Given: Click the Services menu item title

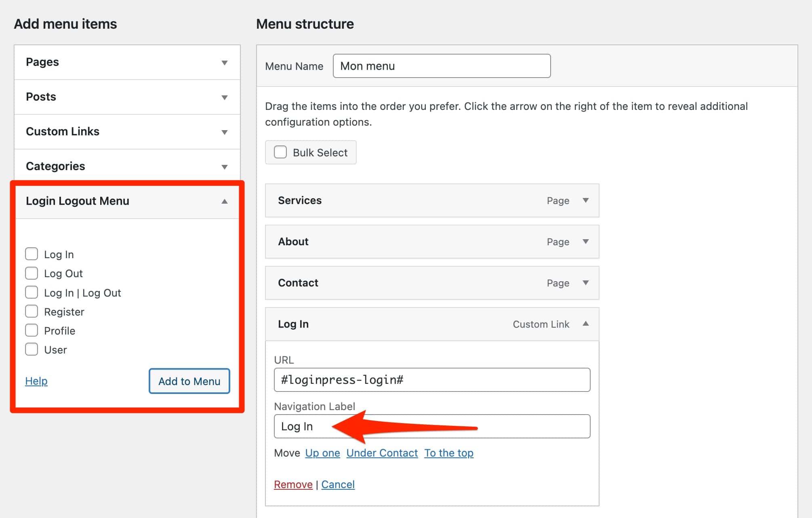Looking at the screenshot, I should (300, 200).
